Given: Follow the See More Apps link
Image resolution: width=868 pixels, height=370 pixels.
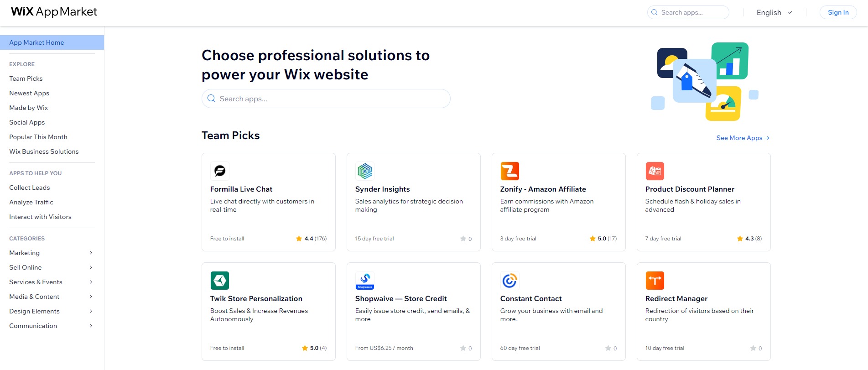Looking at the screenshot, I should pos(743,138).
